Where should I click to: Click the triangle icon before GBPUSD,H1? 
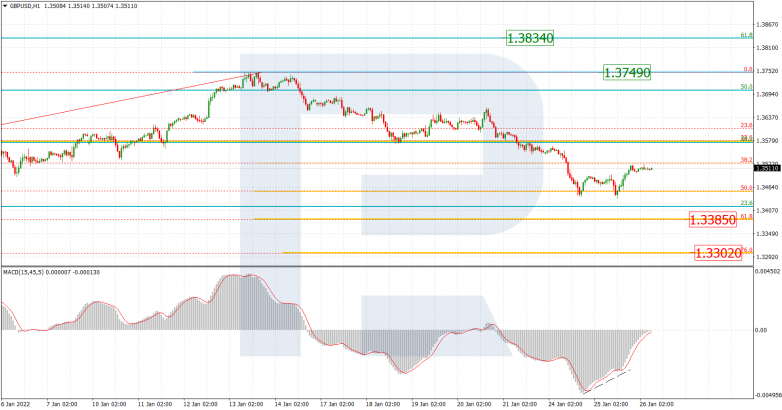[5, 6]
